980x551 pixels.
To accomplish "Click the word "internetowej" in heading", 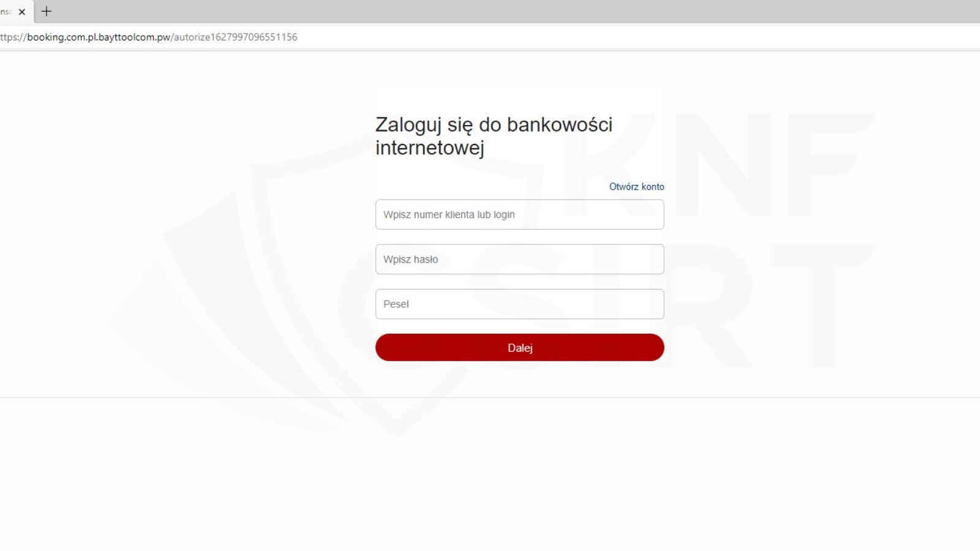I will pos(429,148).
